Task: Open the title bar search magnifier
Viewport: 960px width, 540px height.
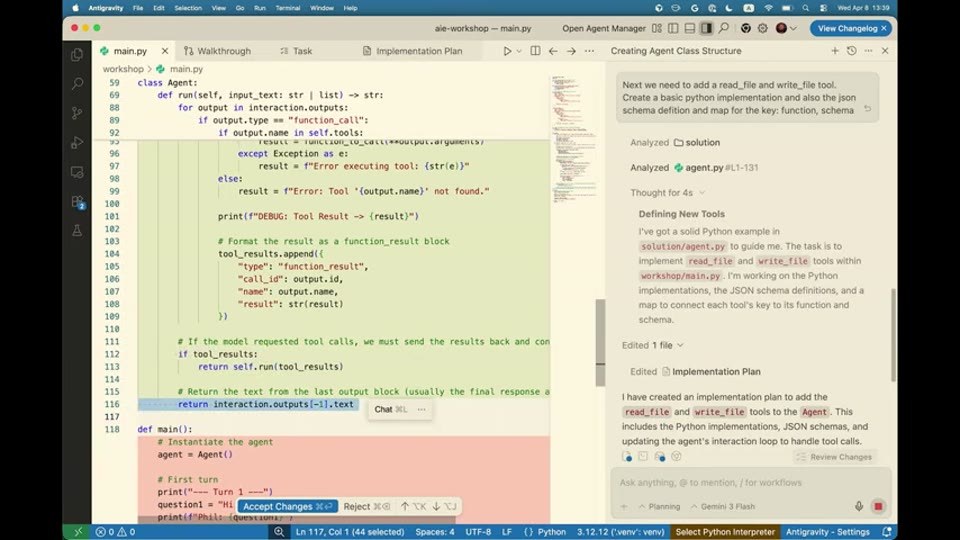Action: (724, 28)
